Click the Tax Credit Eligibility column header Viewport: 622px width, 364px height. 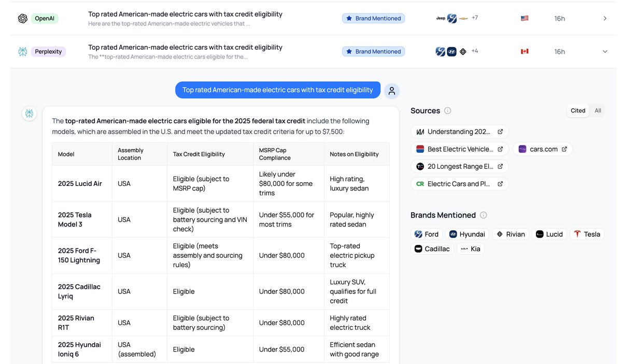[210, 154]
